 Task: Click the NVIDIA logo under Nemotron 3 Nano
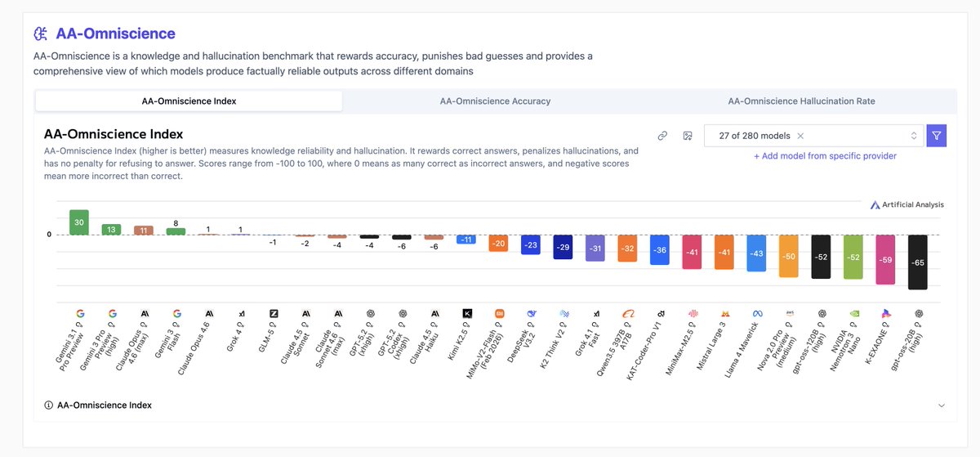point(853,313)
